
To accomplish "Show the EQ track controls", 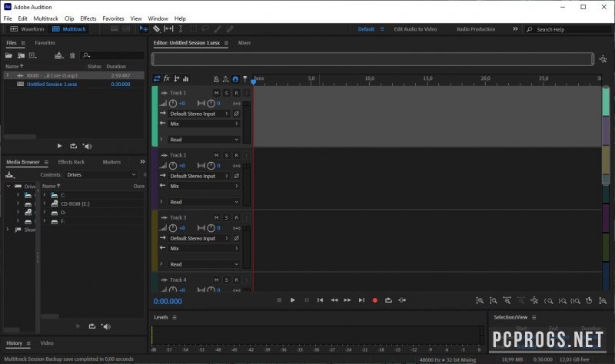I will (186, 79).
